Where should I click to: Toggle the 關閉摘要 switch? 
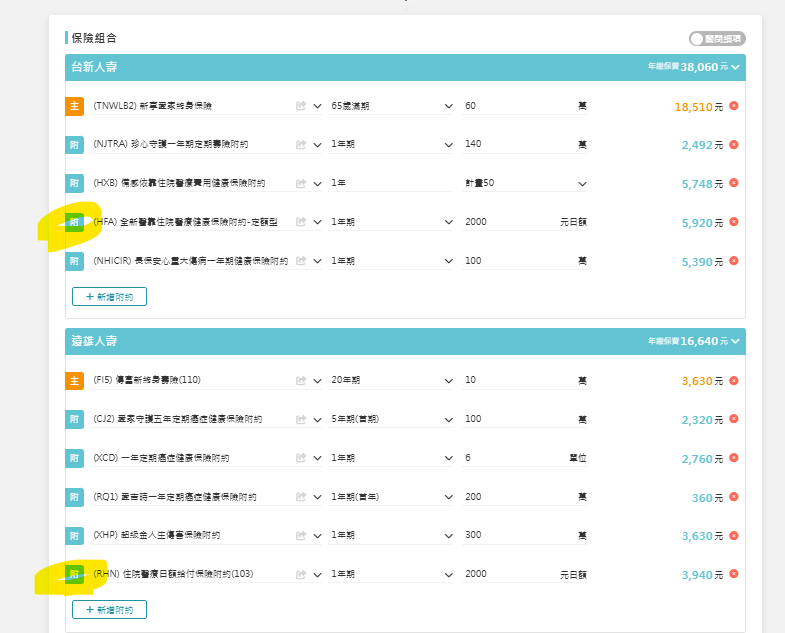[x=716, y=38]
